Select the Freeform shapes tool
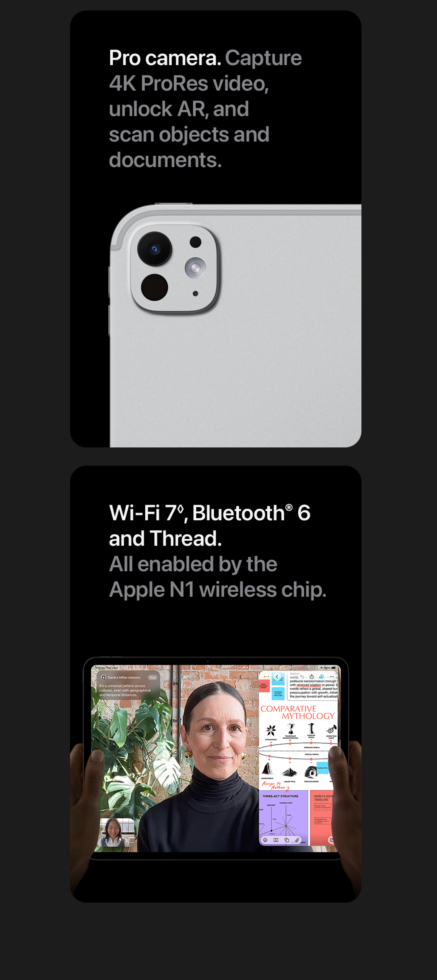 pyautogui.click(x=287, y=840)
